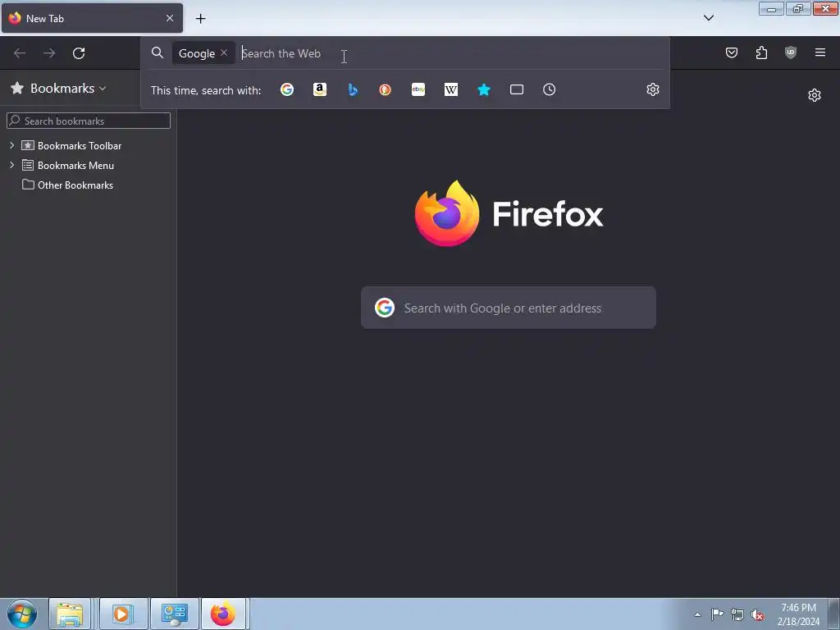Screen dimensions: 840x630
Task: Open the Windows Start menu
Action: click(22, 614)
